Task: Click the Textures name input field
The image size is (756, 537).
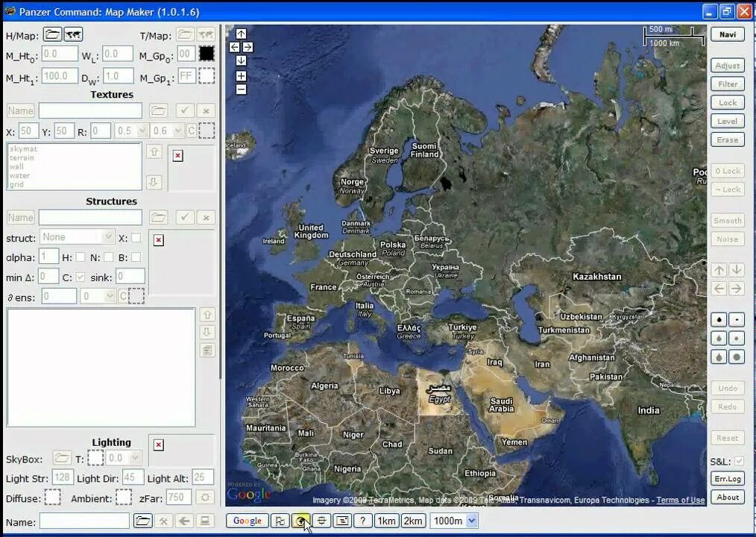Action: point(90,110)
